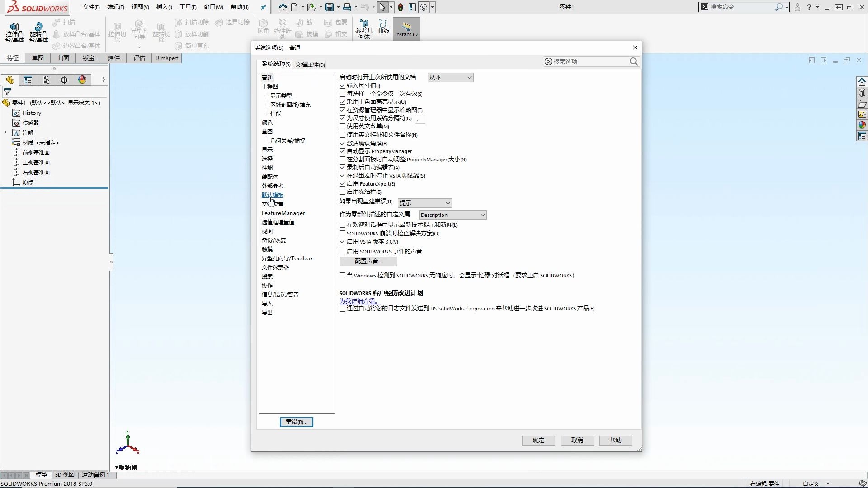
Task: Select the 旋转凸台/基体 revolve tool
Action: coord(38,33)
